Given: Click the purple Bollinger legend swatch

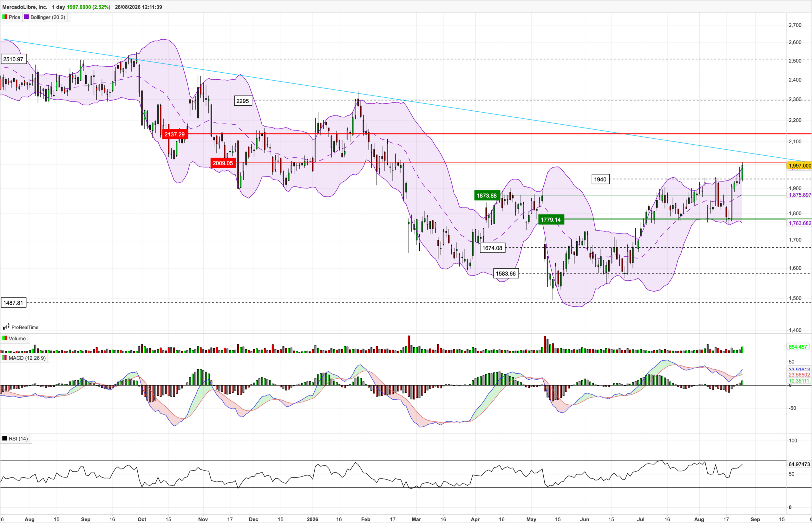Looking at the screenshot, I should (x=27, y=17).
